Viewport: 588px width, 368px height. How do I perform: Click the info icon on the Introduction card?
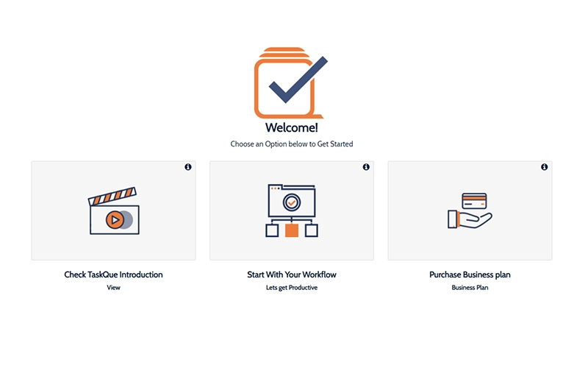click(188, 167)
